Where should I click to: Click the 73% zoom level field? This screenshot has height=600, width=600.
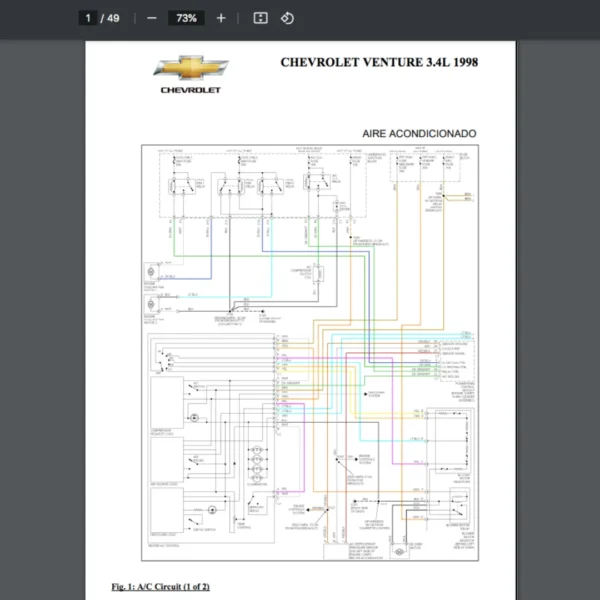[x=186, y=18]
